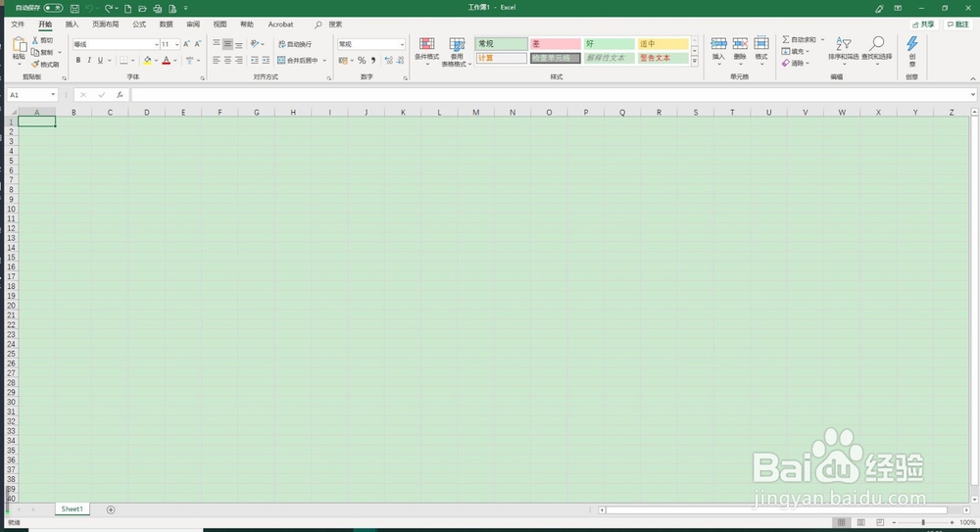Screen dimensions: 980x532
Task: Decrease font size with the smaller A icon
Action: pos(198,44)
